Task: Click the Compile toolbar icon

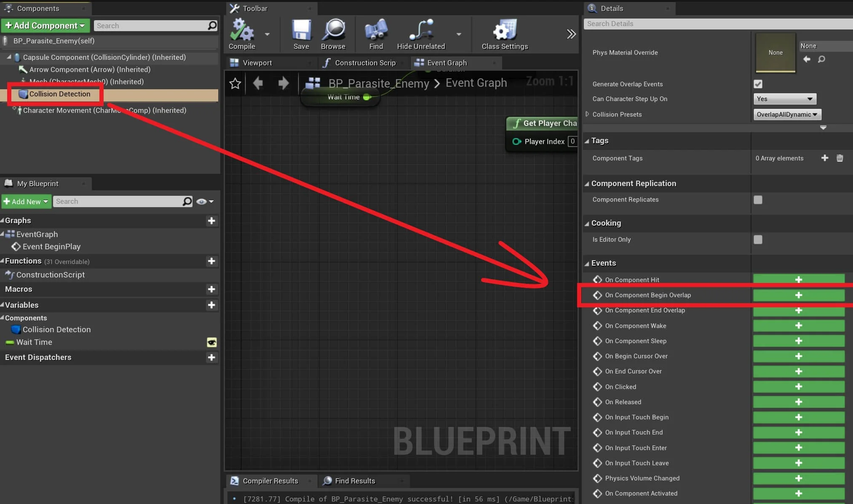Action: pyautogui.click(x=242, y=34)
